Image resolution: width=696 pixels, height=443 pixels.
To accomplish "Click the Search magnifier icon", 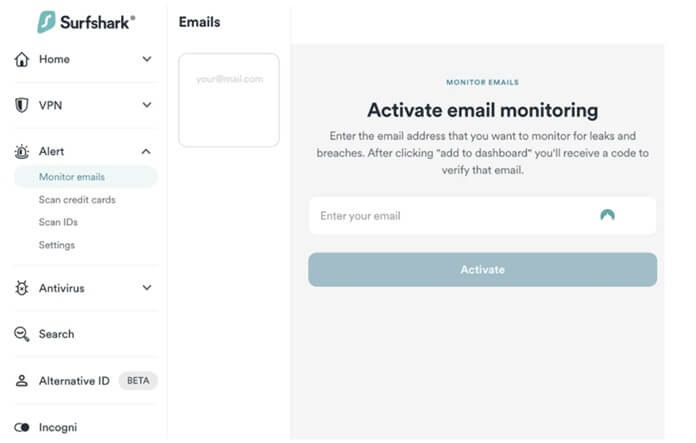I will (21, 334).
